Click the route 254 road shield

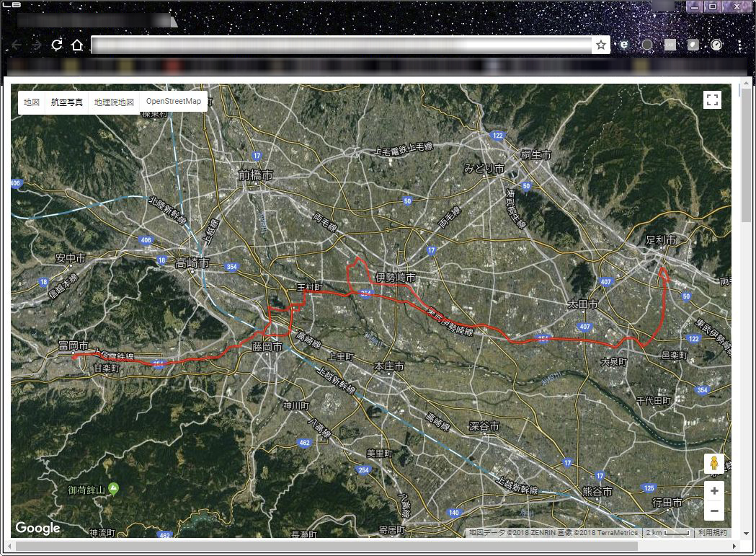[x=363, y=469]
